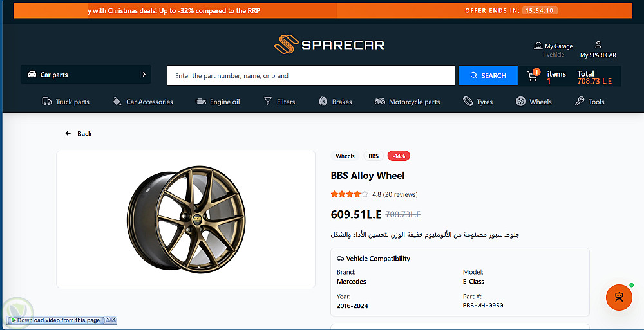Click the star rating icons
This screenshot has height=330, width=644.
point(350,194)
